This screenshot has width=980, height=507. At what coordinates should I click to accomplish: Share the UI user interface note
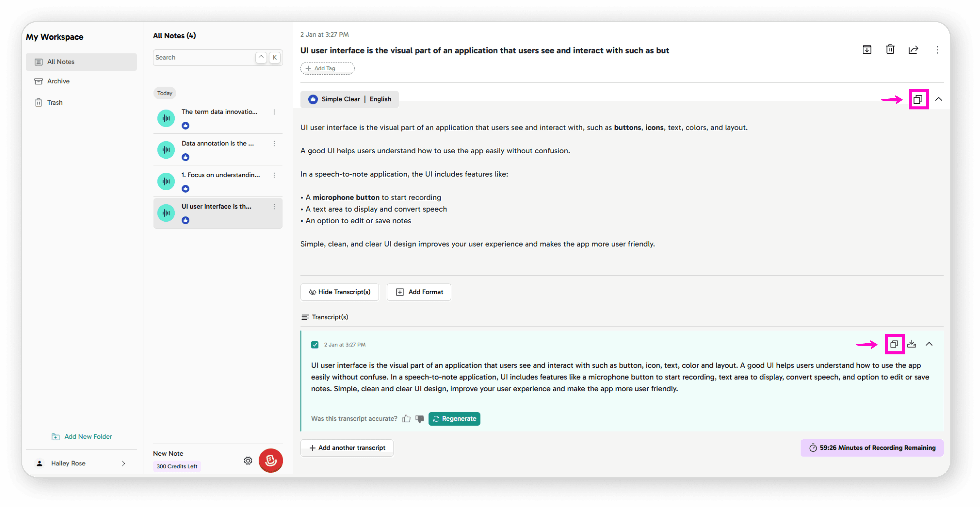click(914, 49)
